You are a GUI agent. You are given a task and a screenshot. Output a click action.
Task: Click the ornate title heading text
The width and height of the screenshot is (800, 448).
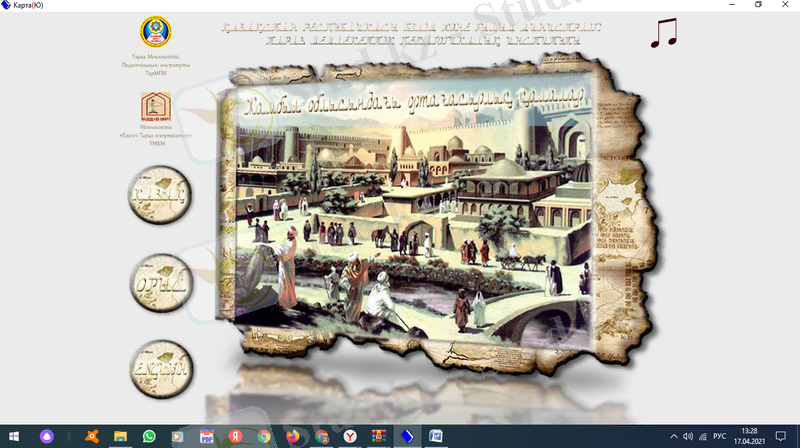(x=400, y=33)
